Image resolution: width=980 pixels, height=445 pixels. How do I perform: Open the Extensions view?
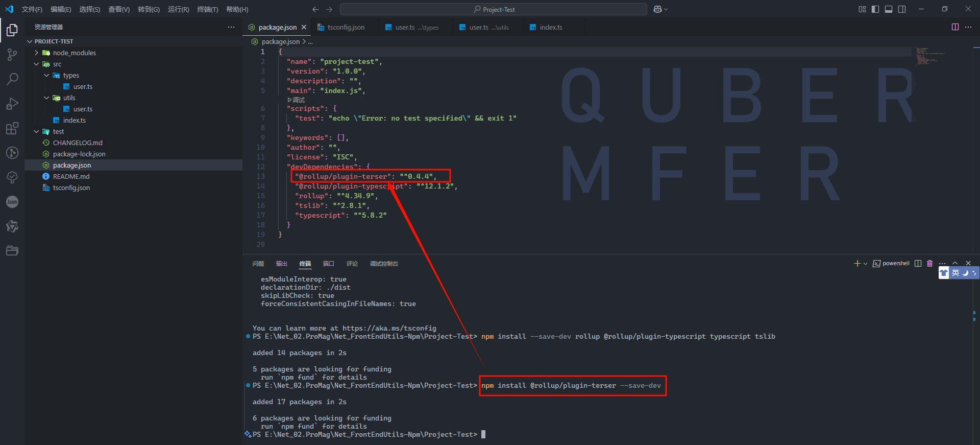[12, 128]
